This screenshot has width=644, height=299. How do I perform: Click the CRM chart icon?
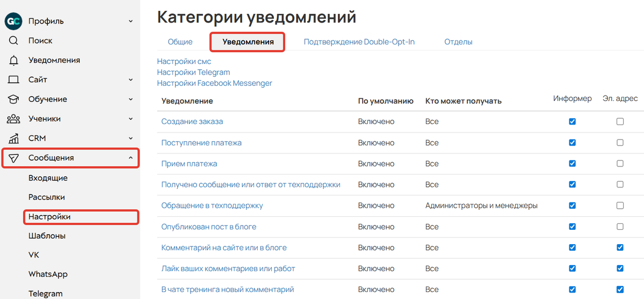pos(13,138)
